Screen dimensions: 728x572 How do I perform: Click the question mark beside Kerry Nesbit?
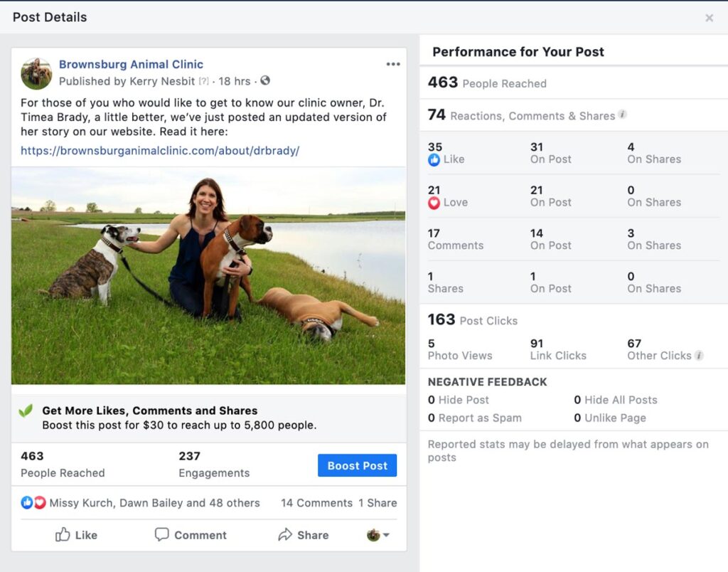coord(203,81)
